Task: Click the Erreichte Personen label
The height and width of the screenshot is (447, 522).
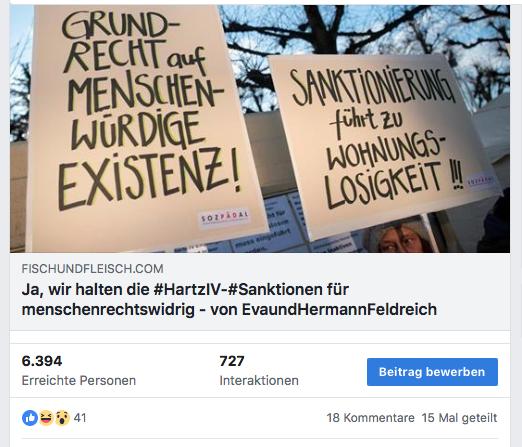Action: [x=79, y=380]
